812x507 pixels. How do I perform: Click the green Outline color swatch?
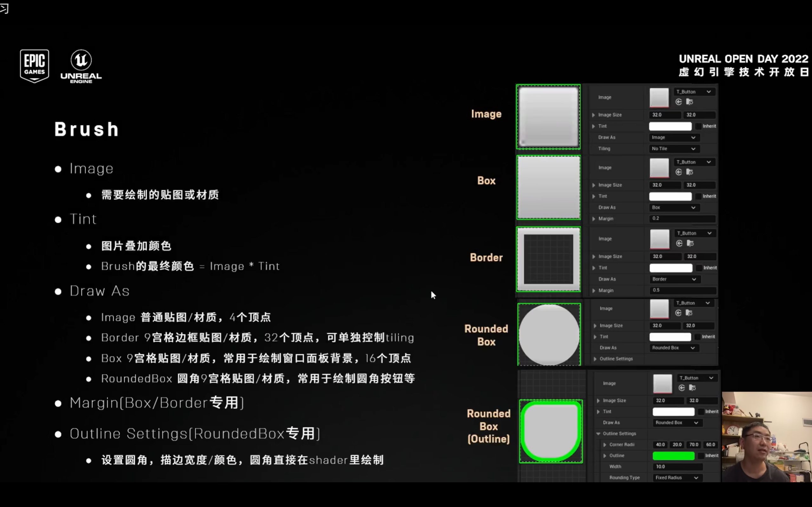pyautogui.click(x=673, y=456)
